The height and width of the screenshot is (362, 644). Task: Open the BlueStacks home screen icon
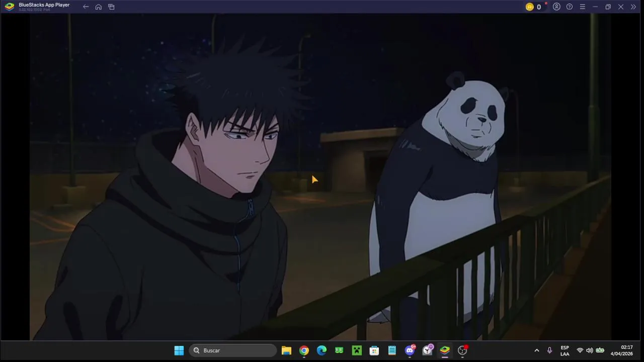99,7
